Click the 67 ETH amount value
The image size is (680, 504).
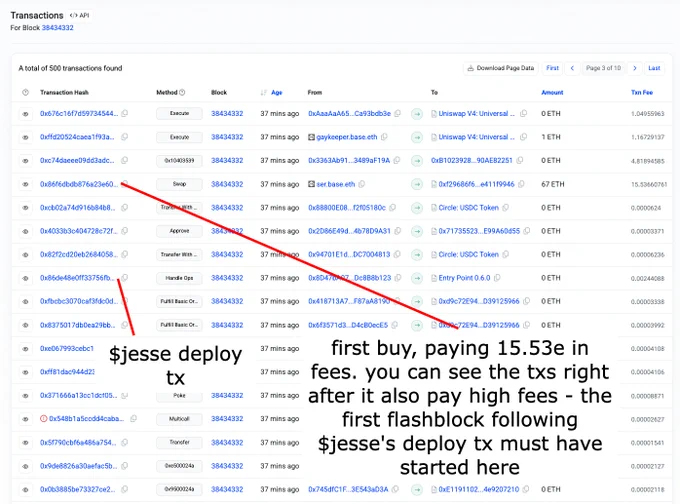[552, 184]
